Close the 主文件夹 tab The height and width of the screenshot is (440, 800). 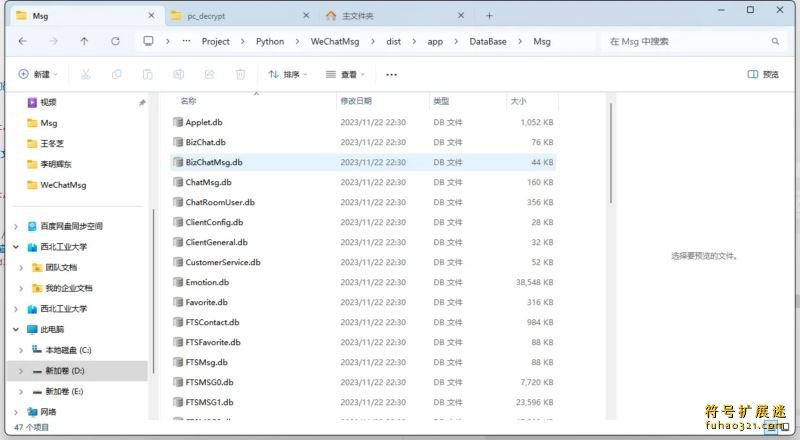461,16
